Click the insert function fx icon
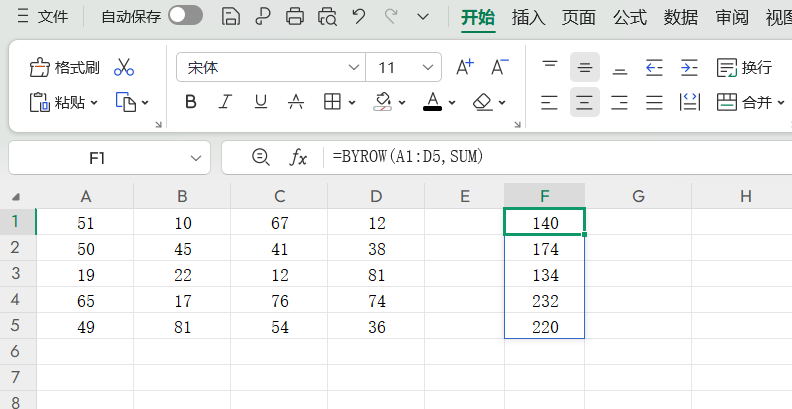Screen dimensions: 792x409 pyautogui.click(x=298, y=157)
